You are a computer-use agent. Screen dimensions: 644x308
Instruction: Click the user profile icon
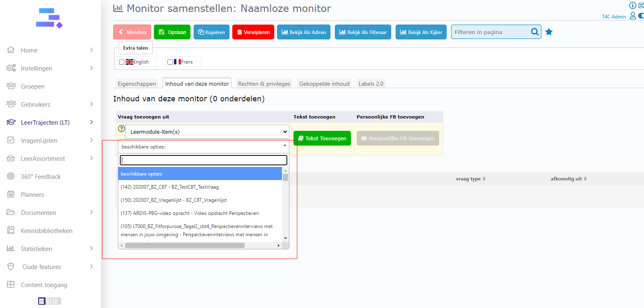pos(633,16)
